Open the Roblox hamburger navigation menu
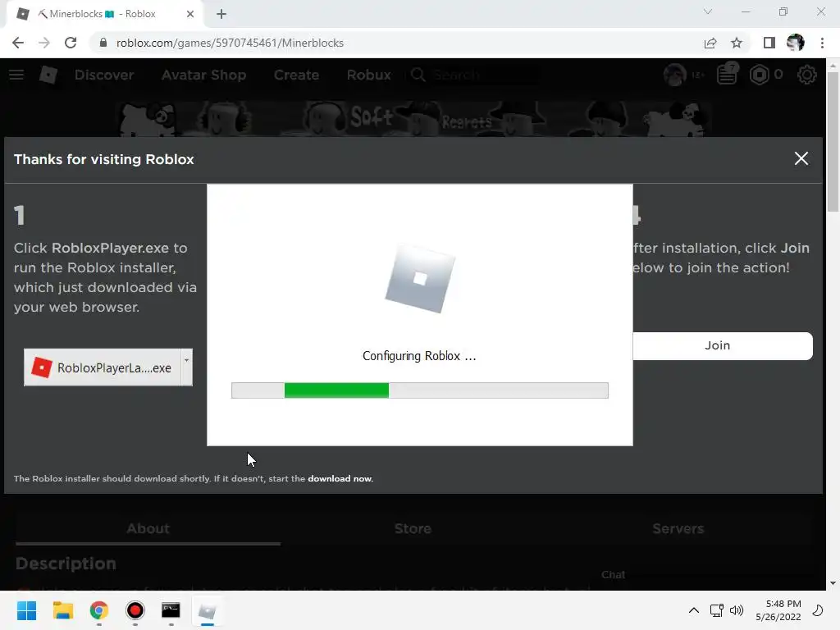Screen dimensions: 840x630 (16, 75)
